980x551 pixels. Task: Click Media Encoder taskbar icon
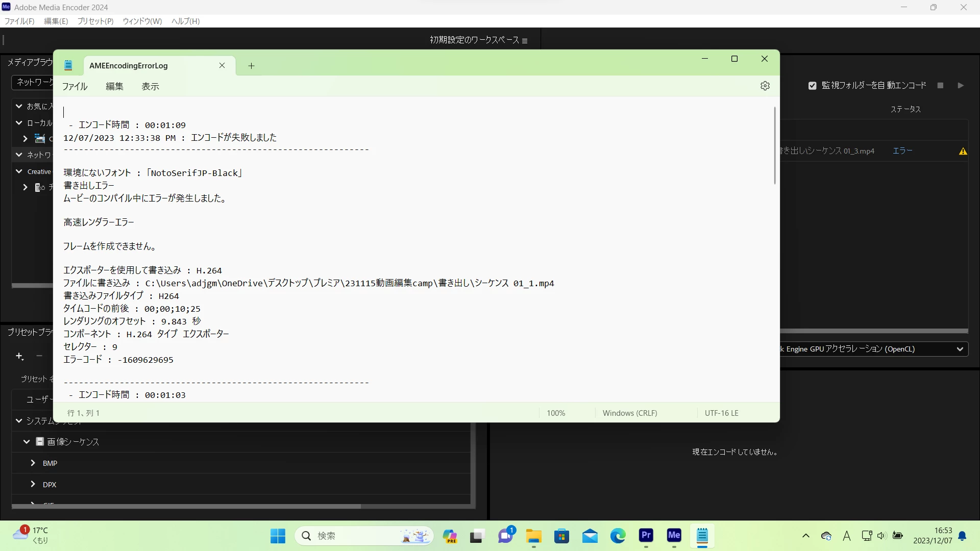(x=674, y=536)
